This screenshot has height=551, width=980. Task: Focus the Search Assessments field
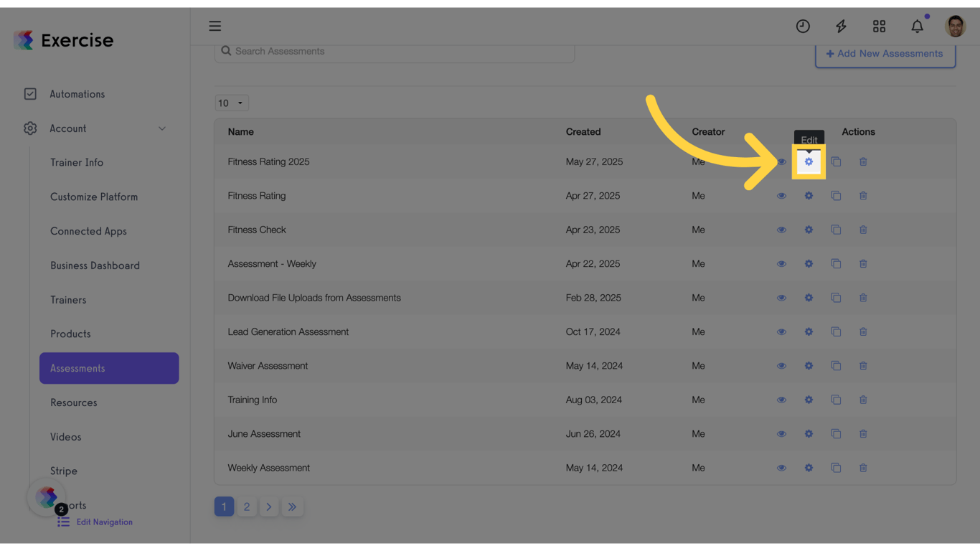(395, 52)
